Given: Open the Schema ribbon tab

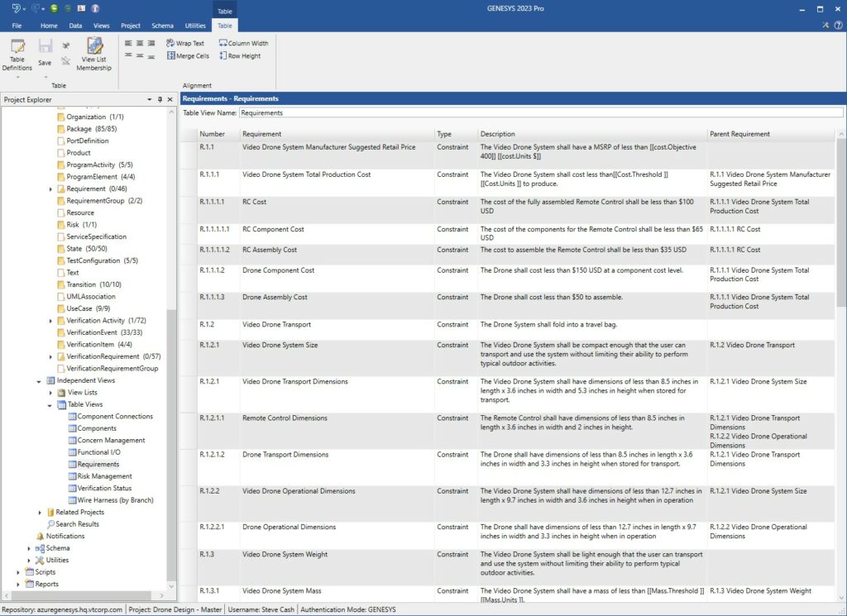Looking at the screenshot, I should [x=162, y=26].
